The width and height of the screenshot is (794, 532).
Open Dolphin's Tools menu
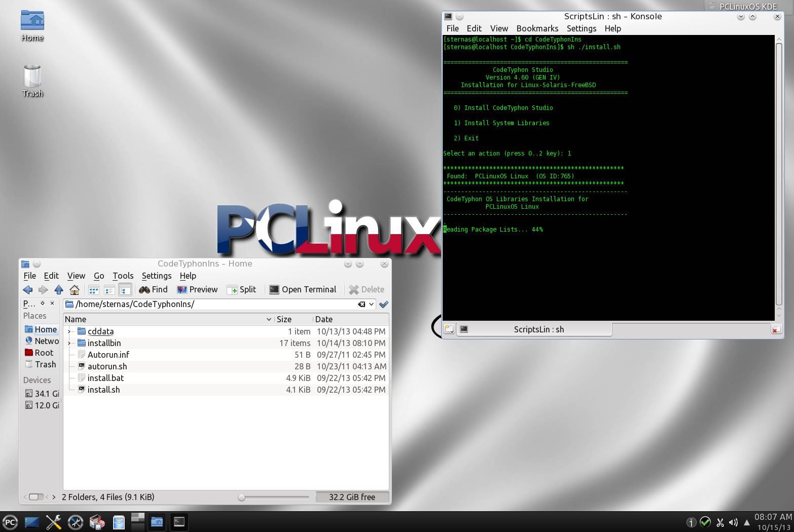(123, 276)
